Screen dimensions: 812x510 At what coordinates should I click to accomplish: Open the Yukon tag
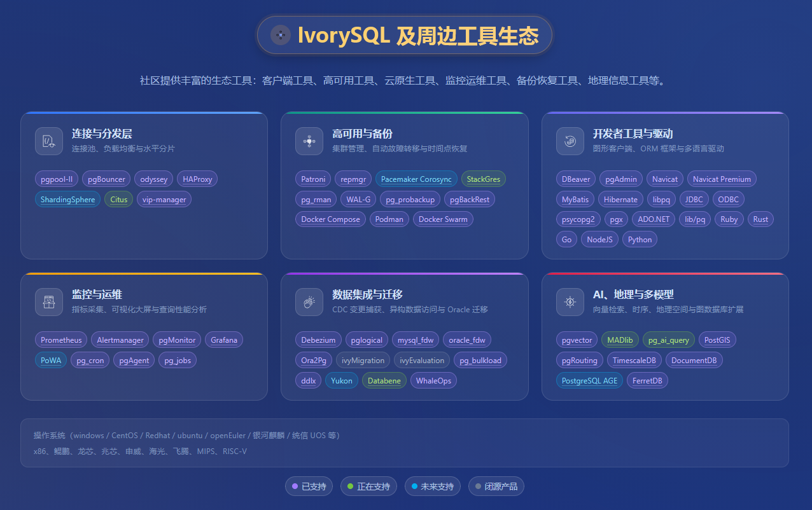[342, 381]
